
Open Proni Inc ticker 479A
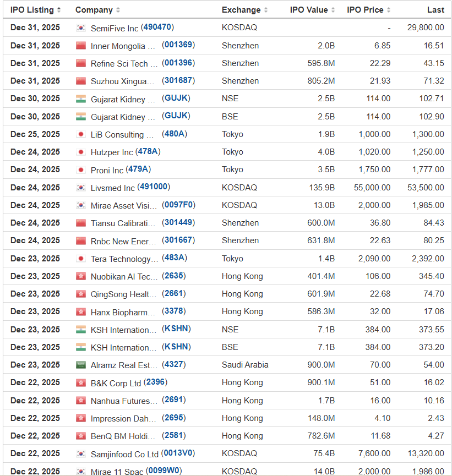click(x=139, y=169)
